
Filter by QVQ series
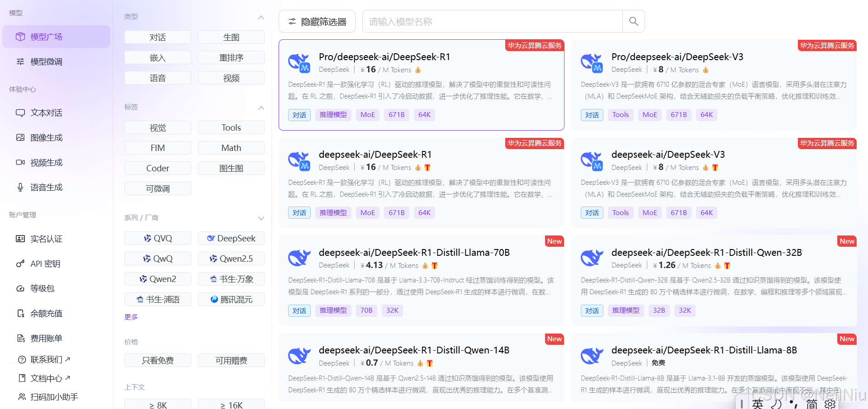click(158, 238)
